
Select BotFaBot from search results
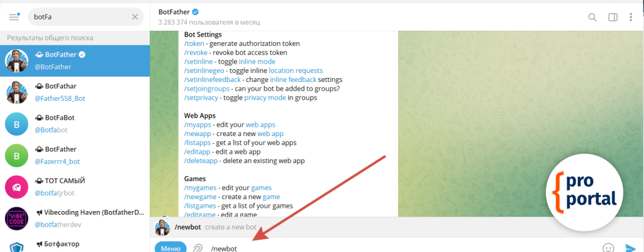click(x=75, y=123)
